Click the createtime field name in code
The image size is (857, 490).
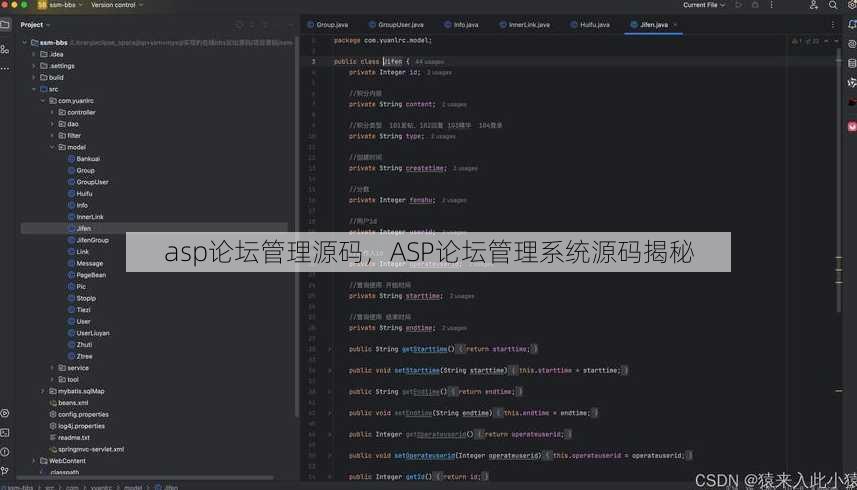pos(425,168)
